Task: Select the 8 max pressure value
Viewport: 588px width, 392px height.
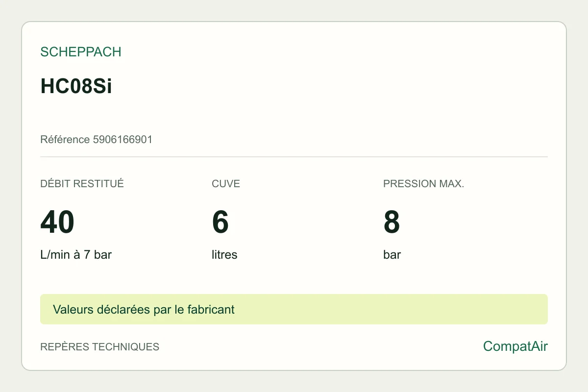Action: pos(392,222)
